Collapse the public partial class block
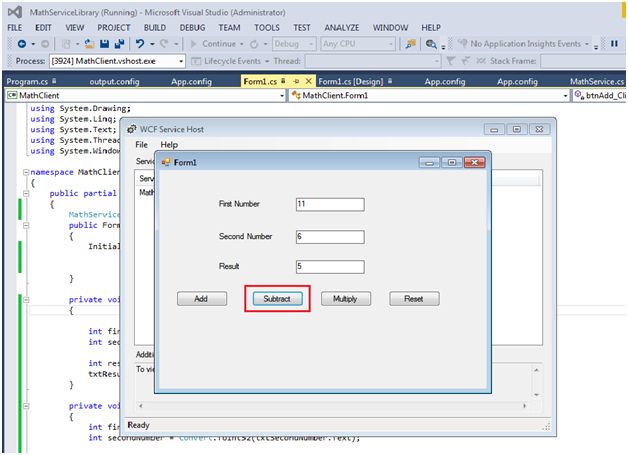628x455 pixels. point(26,193)
